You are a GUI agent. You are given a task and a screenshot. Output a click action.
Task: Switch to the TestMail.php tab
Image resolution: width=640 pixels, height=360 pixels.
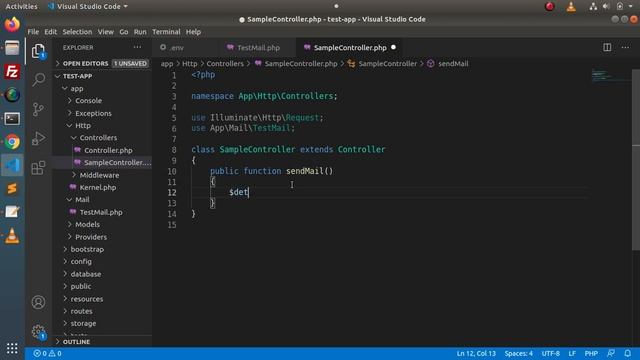tap(258, 48)
